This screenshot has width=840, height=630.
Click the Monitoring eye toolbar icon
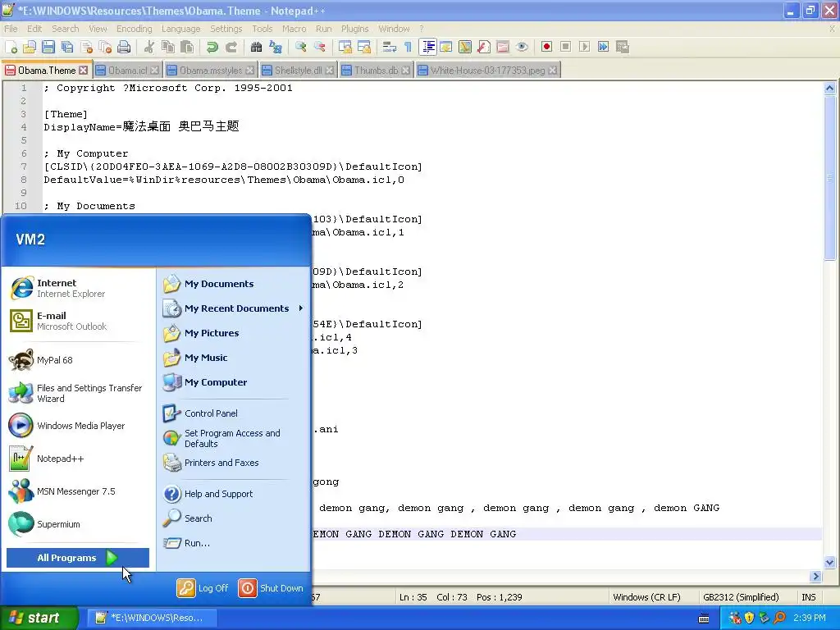click(522, 47)
